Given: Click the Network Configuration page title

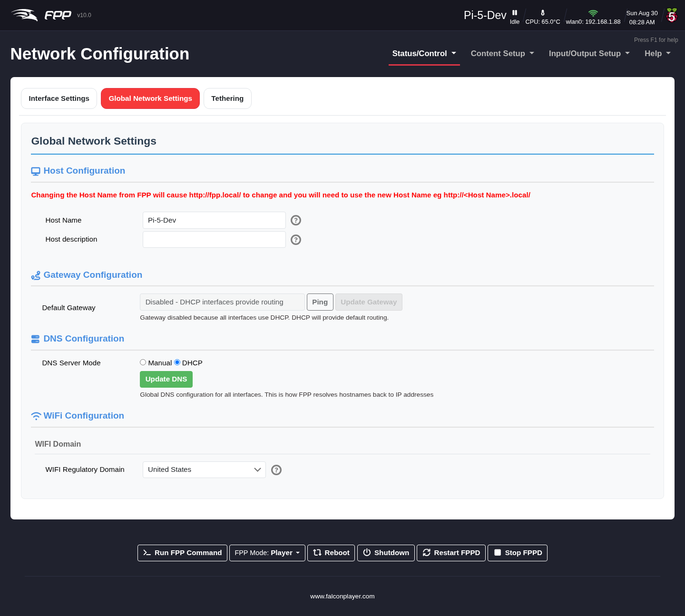Looking at the screenshot, I should click(x=100, y=54).
